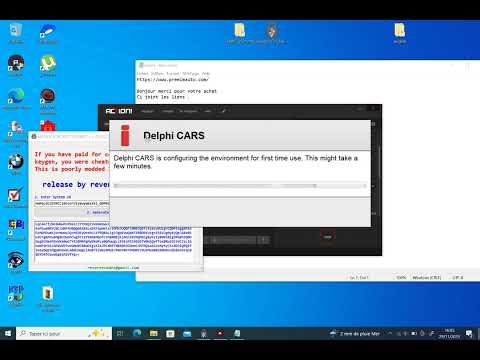Screen dimensions: 480x360
Task: Open the shield-shaped icon beside top folder
Action: tap(272, 31)
